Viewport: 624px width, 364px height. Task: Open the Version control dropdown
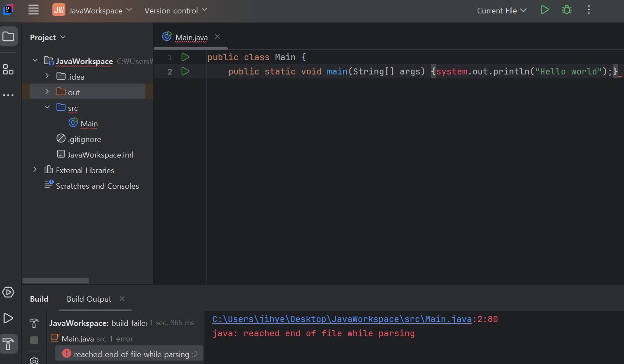pyautogui.click(x=175, y=10)
